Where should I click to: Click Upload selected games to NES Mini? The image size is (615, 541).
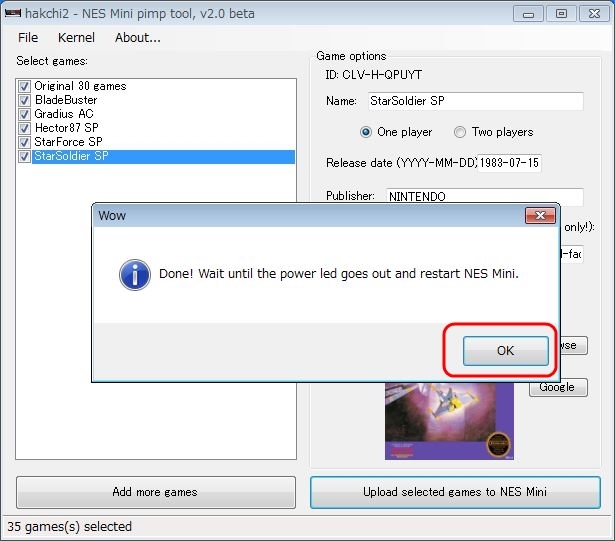[455, 492]
